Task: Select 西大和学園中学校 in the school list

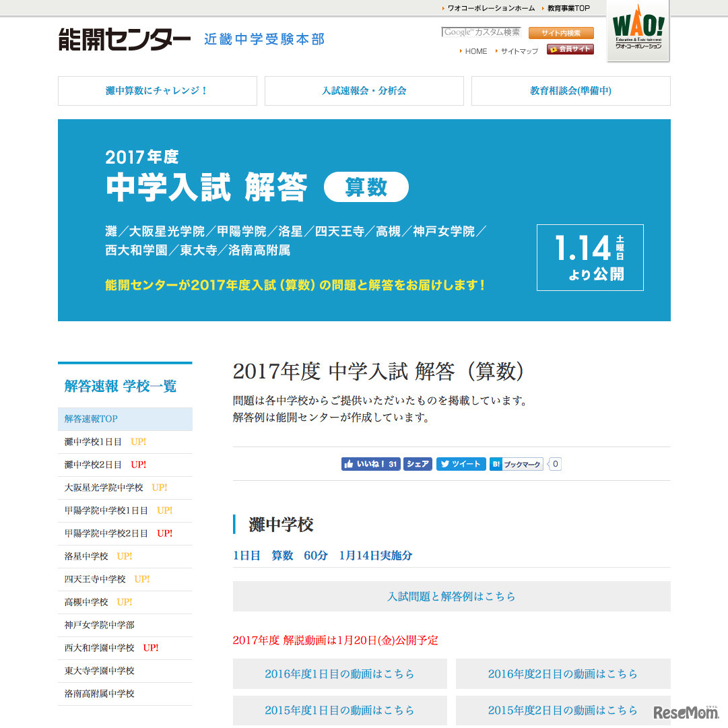Action: coord(125,648)
